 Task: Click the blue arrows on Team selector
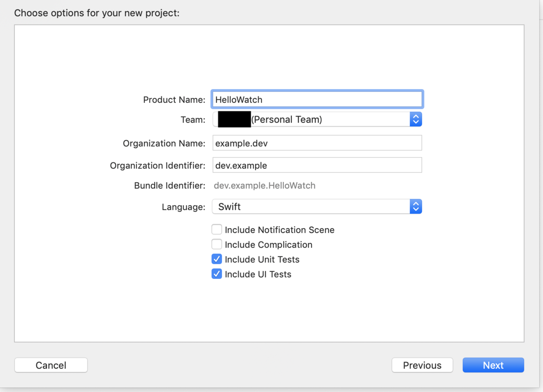415,120
